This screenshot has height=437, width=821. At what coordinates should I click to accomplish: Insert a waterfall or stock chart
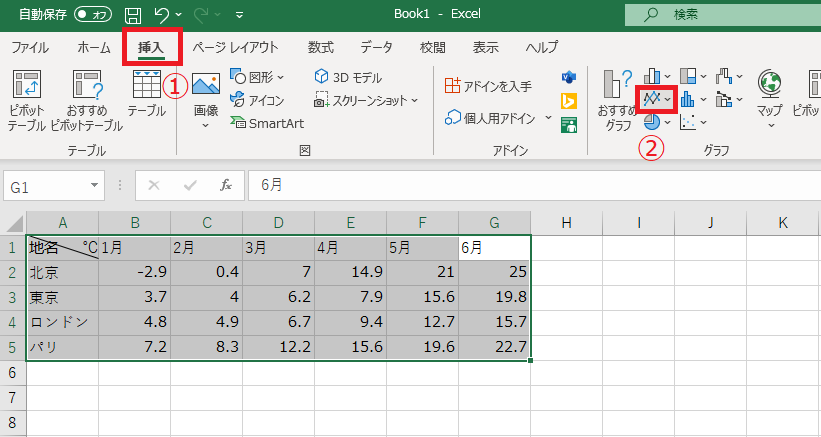click(x=729, y=76)
